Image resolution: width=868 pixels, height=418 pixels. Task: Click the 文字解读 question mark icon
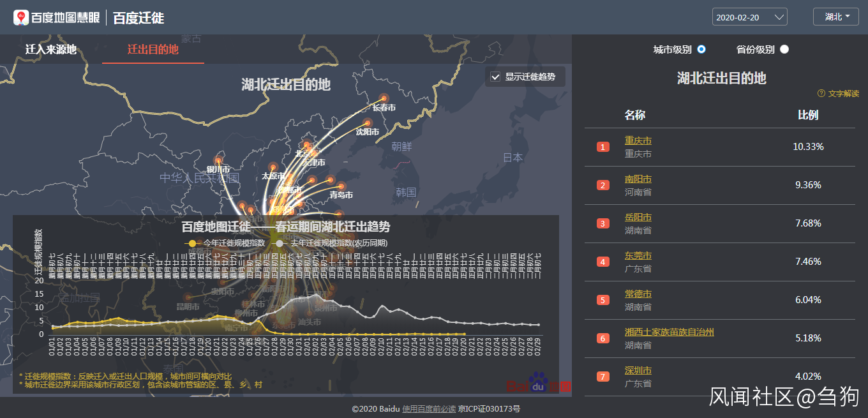[x=821, y=94]
